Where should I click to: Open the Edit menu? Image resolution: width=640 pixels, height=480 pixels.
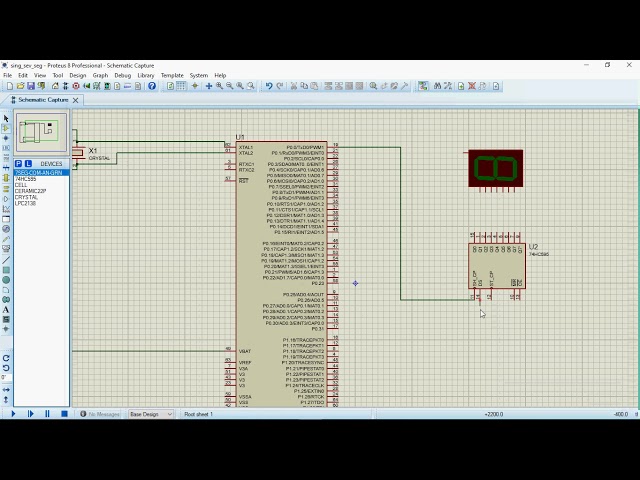[x=23, y=75]
